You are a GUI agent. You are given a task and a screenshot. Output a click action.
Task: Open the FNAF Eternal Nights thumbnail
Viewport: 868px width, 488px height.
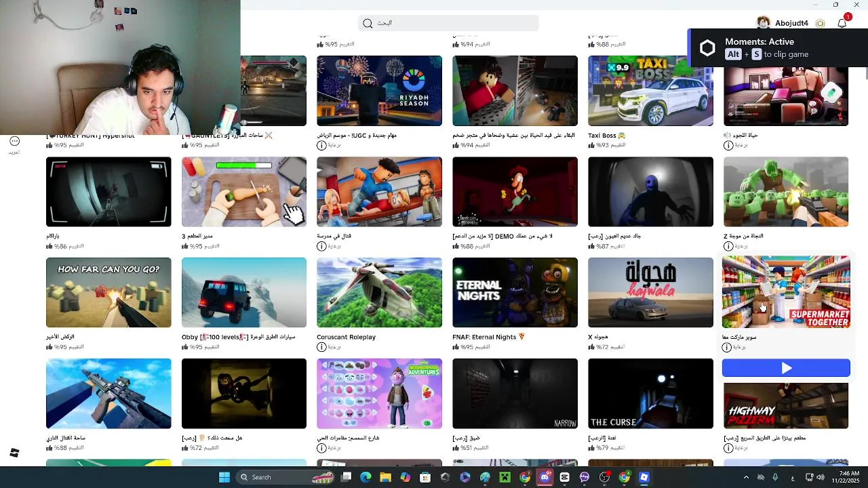[x=515, y=293]
